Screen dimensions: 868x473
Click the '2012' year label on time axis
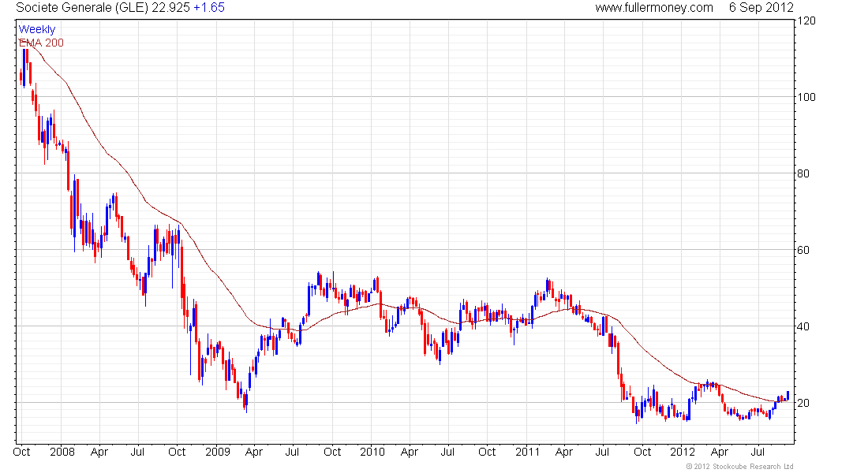(x=683, y=452)
